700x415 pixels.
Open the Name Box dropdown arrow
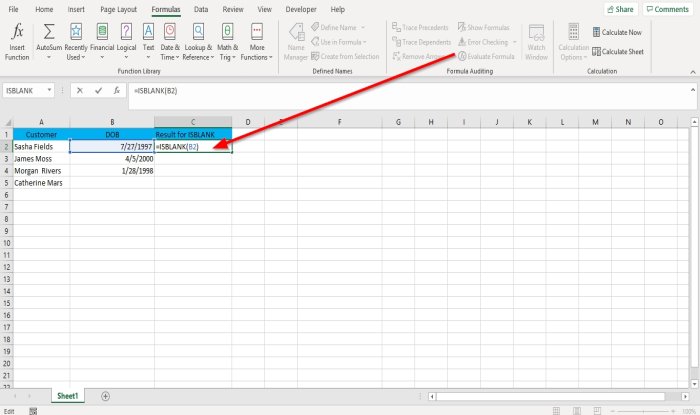point(49,90)
